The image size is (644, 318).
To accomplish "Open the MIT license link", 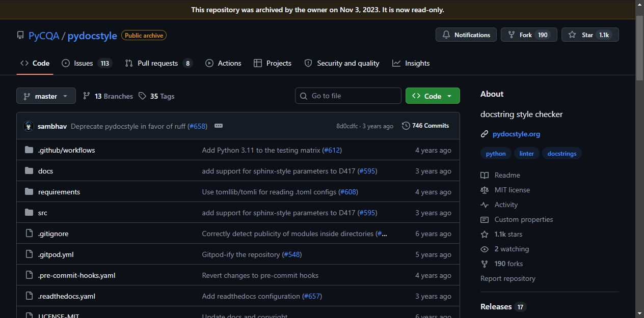I will (x=512, y=190).
